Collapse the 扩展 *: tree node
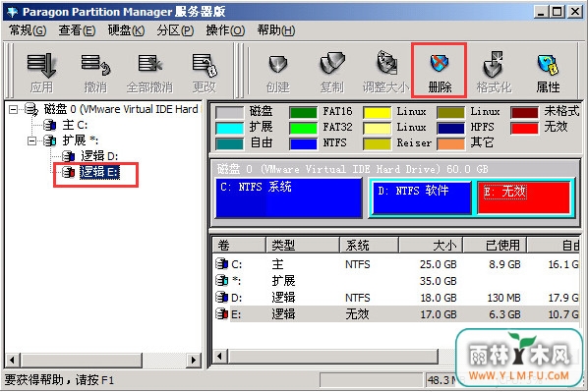 [x=31, y=140]
